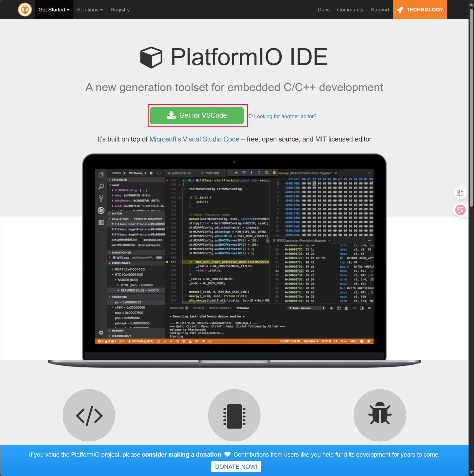Open the Registry page
The height and width of the screenshot is (476, 474).
120,10
